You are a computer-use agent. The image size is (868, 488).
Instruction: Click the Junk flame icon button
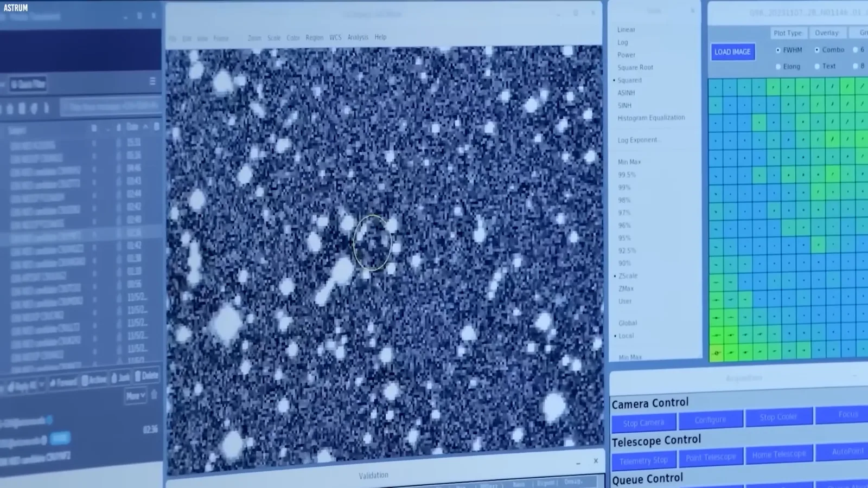click(x=114, y=378)
